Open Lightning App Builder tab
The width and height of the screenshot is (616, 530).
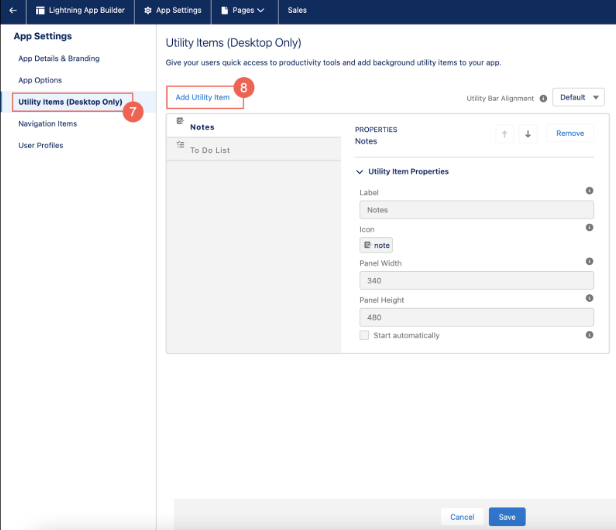coord(80,11)
